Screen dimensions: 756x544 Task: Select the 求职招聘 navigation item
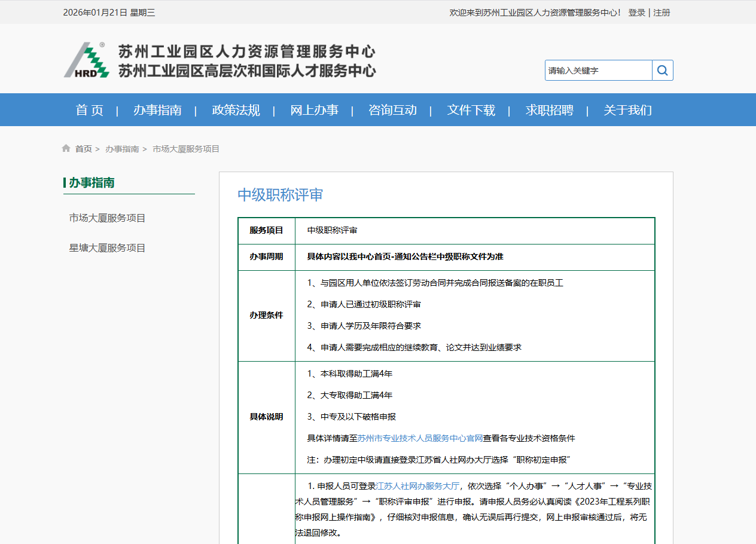point(549,110)
